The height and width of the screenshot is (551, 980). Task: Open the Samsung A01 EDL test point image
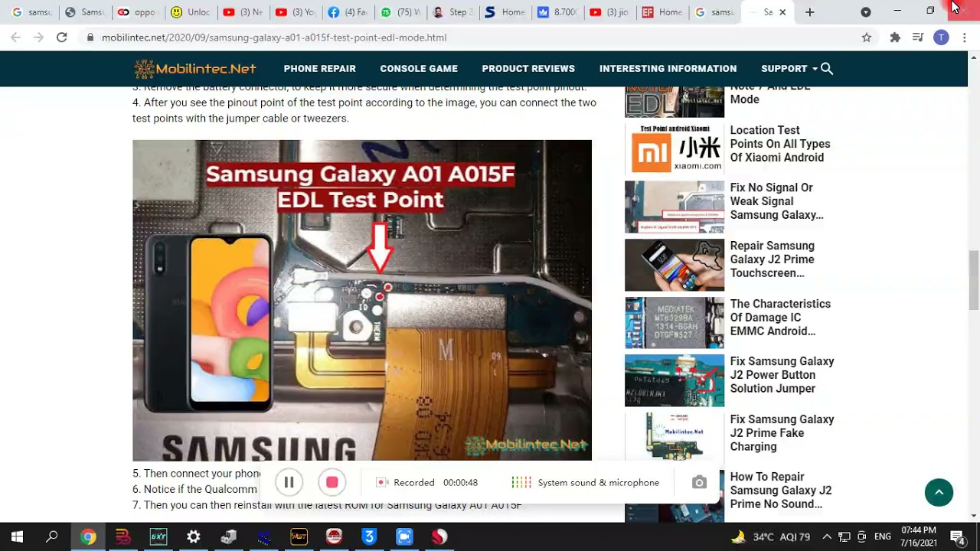point(362,300)
